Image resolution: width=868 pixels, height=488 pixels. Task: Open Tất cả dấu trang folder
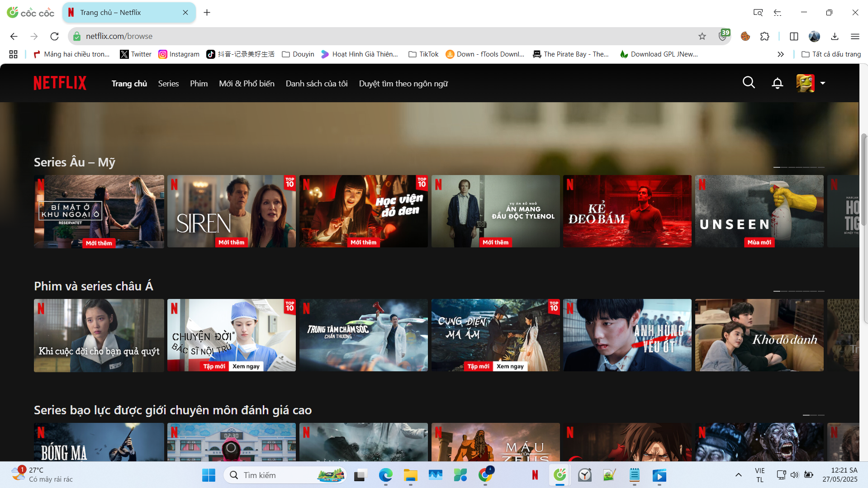point(831,54)
